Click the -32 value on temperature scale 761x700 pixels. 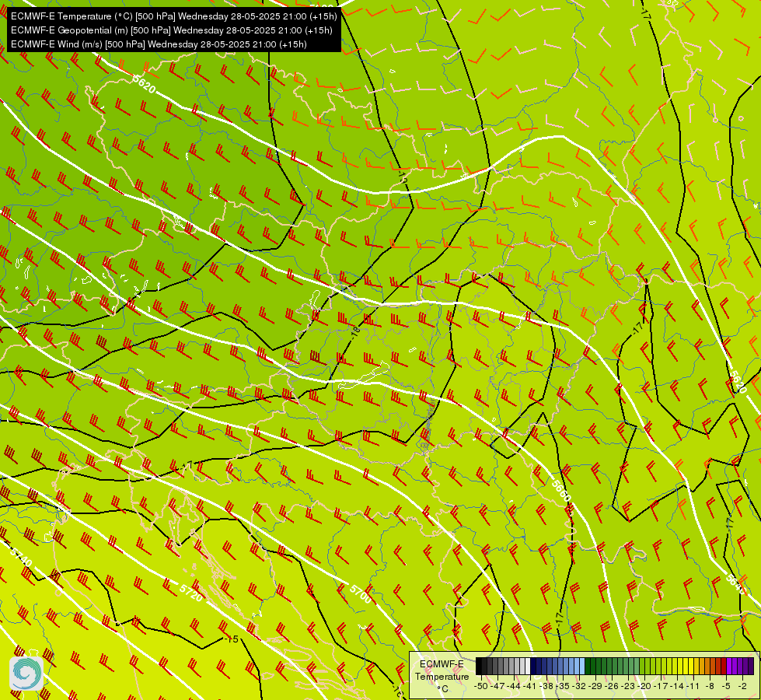point(579,687)
